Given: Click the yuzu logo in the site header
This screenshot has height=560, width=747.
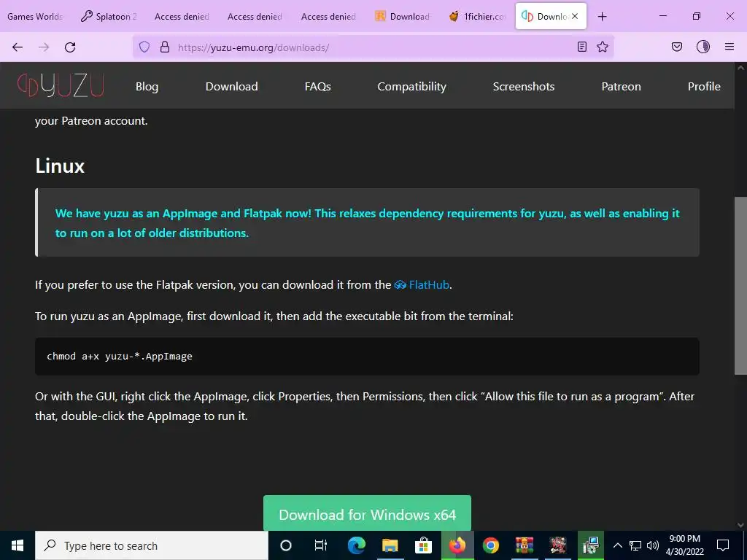Looking at the screenshot, I should pyautogui.click(x=61, y=86).
